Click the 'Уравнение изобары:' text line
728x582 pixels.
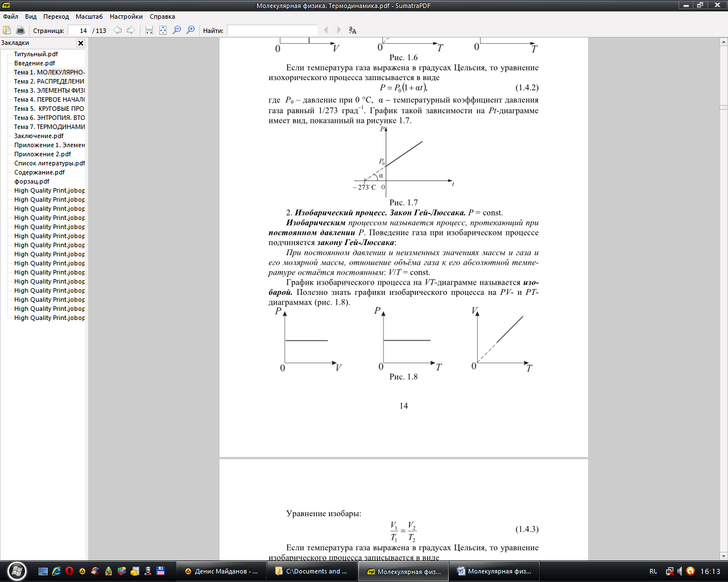click(x=324, y=513)
